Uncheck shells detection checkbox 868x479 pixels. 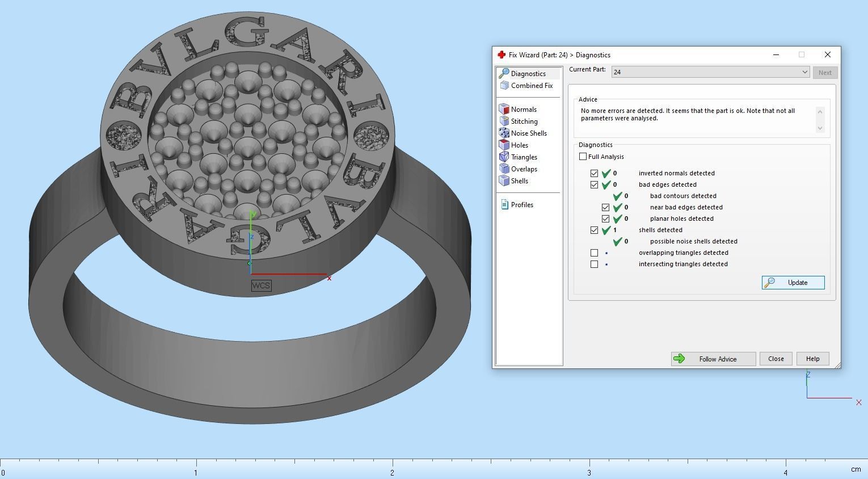click(594, 230)
